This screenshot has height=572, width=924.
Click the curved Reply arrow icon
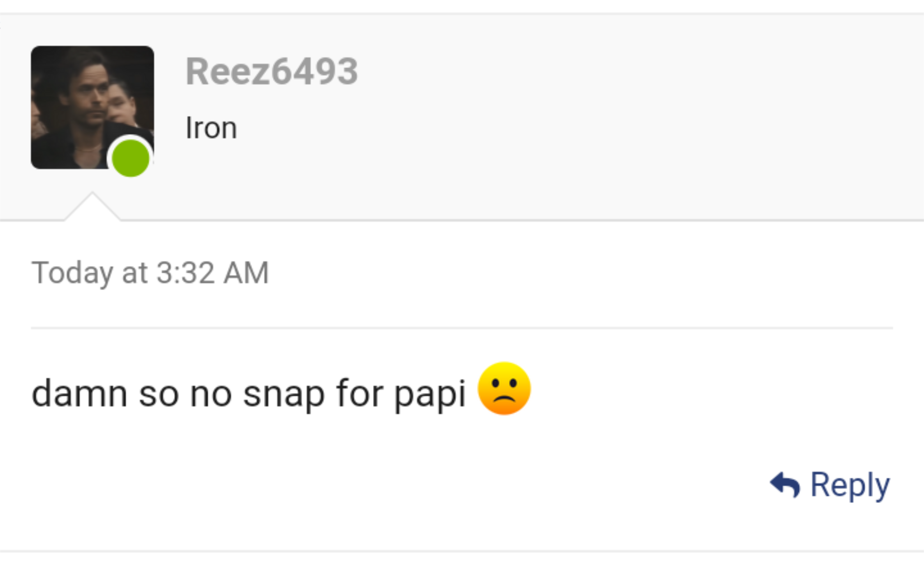click(x=785, y=485)
